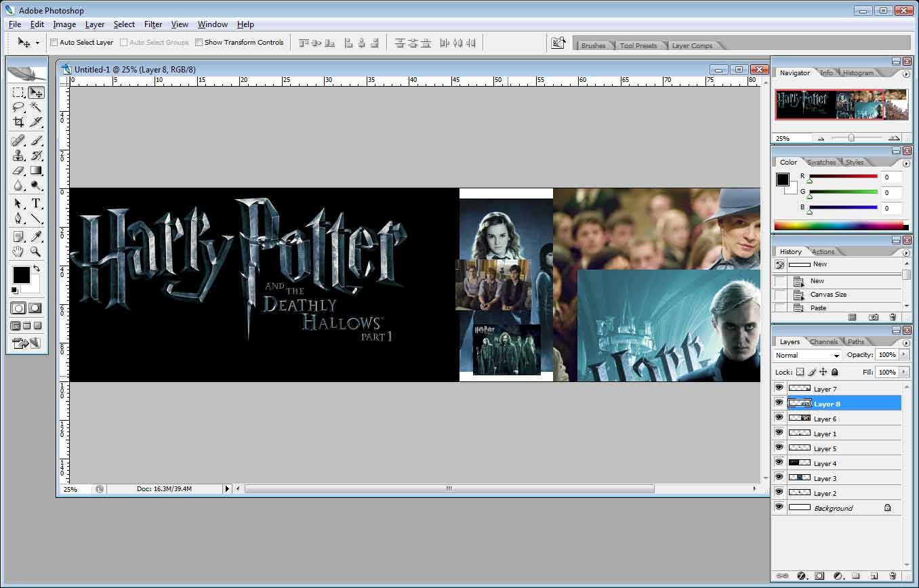Open the Filter menu
The image size is (919, 588).
153,24
